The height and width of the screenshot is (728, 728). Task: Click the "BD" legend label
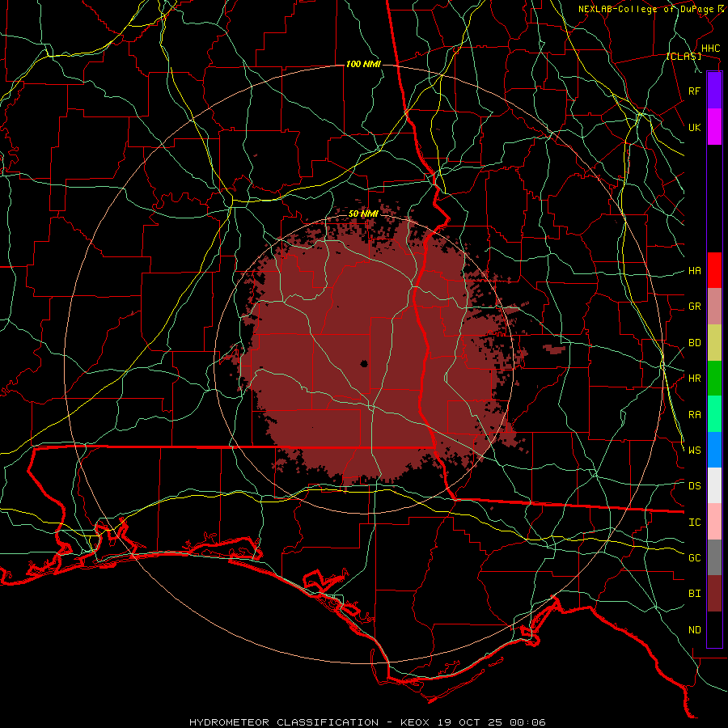695,343
